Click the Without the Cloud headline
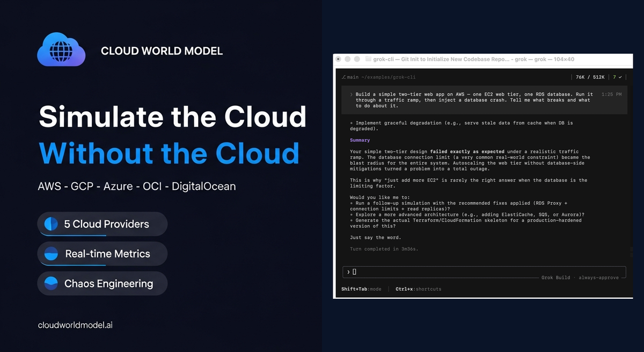The width and height of the screenshot is (644, 352). click(169, 153)
